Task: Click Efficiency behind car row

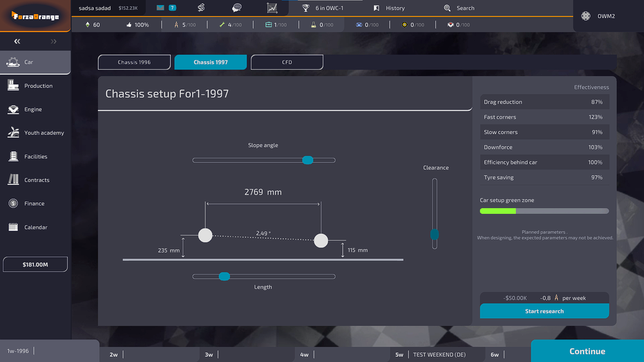Action: (544, 162)
